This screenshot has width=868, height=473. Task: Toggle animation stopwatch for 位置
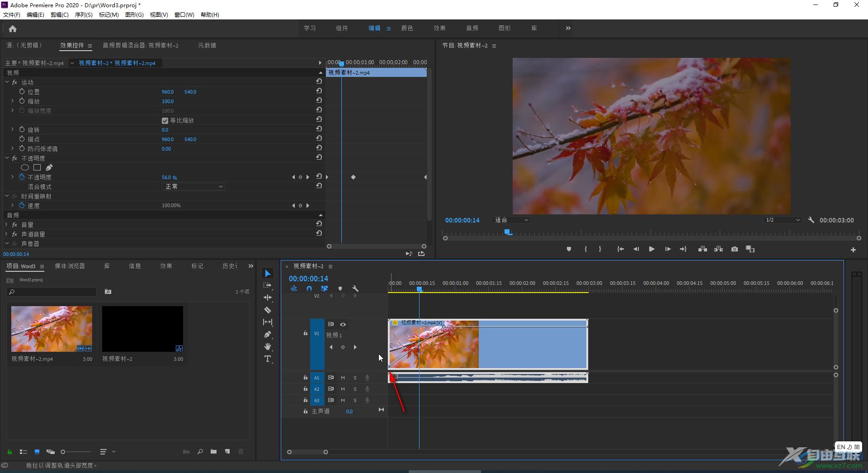point(22,91)
